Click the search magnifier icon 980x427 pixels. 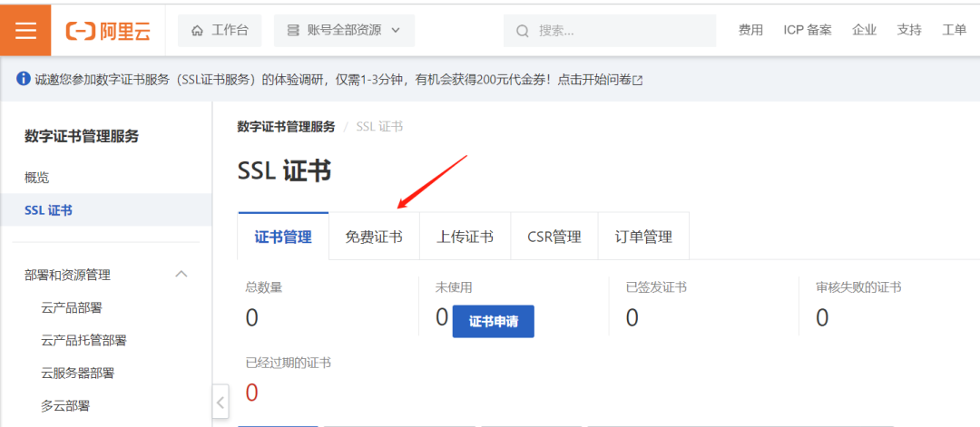pos(523,31)
